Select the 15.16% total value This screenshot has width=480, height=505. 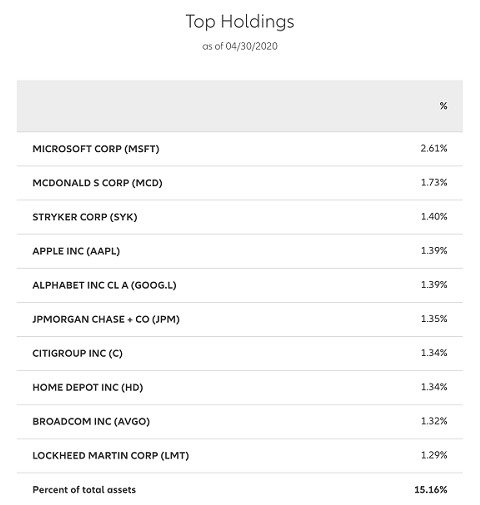tap(431, 490)
